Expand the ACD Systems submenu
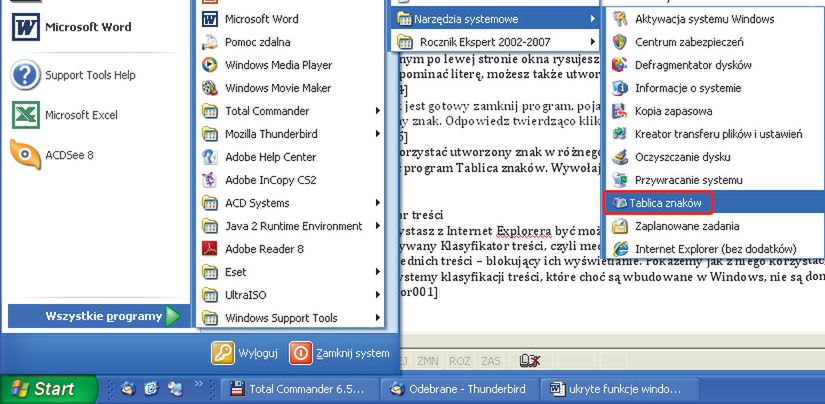The height and width of the screenshot is (404, 825). pos(290,203)
